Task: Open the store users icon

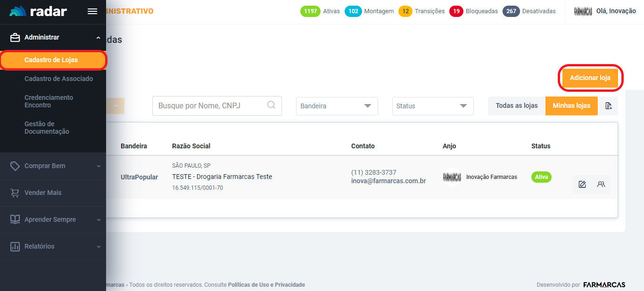Action: [601, 185]
